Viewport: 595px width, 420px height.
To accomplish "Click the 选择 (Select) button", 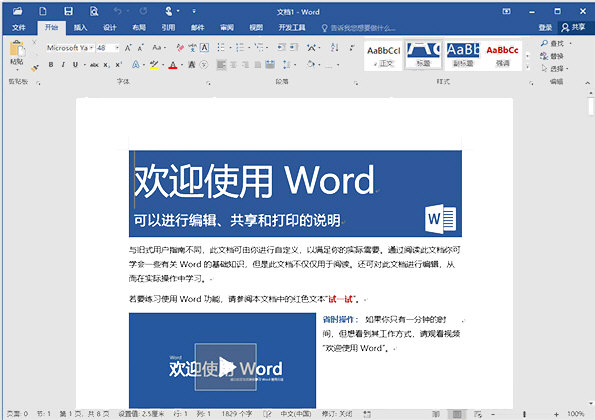I will (554, 69).
